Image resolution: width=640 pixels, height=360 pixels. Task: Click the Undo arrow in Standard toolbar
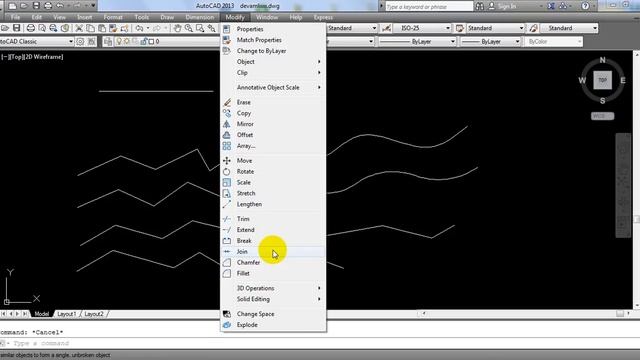click(139, 28)
